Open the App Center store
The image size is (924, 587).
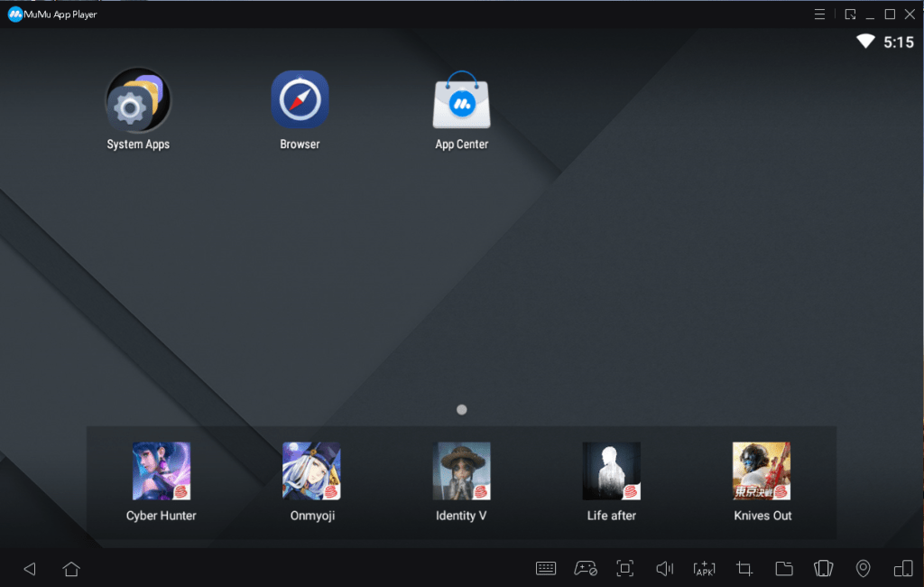pyautogui.click(x=461, y=99)
